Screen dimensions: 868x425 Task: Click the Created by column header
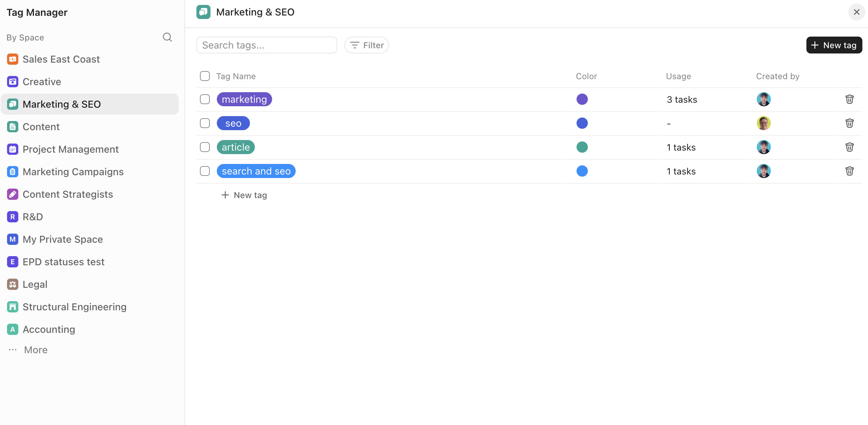point(778,76)
